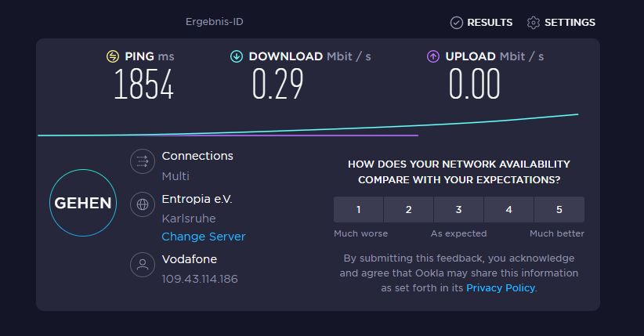Click the Multi connections mode label
This screenshot has width=644, height=336.
[x=175, y=176]
